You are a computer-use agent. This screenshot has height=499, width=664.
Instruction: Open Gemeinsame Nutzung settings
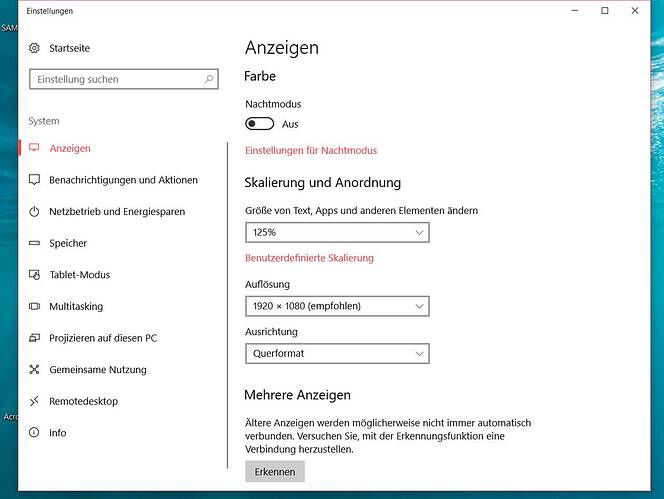pos(98,370)
